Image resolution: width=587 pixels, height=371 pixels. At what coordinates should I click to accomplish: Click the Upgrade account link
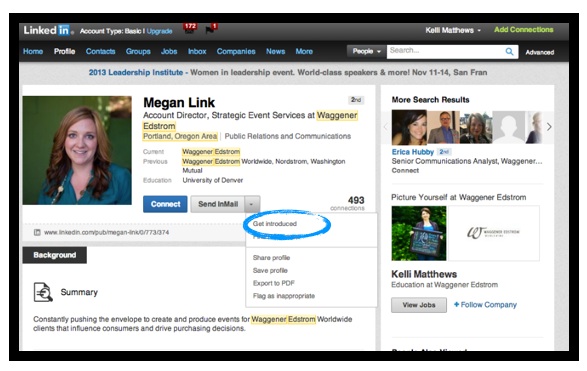[x=159, y=31]
